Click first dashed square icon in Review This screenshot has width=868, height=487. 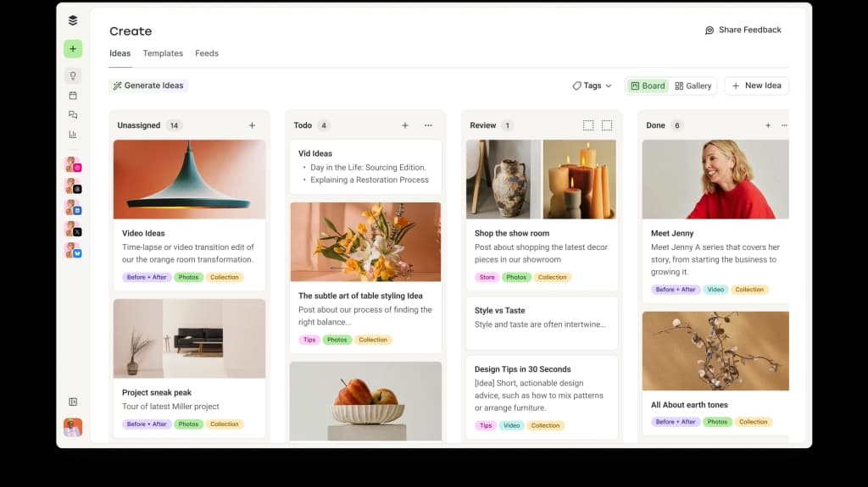[588, 125]
